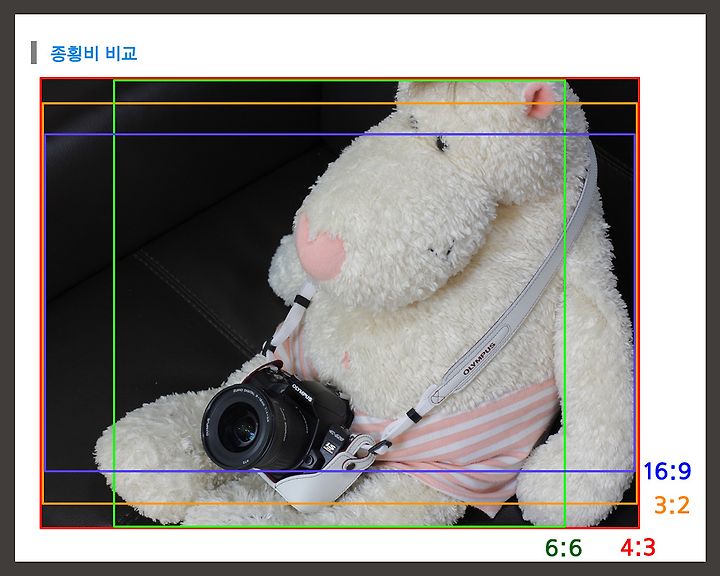Click the red '4:3' ratio label

(638, 547)
